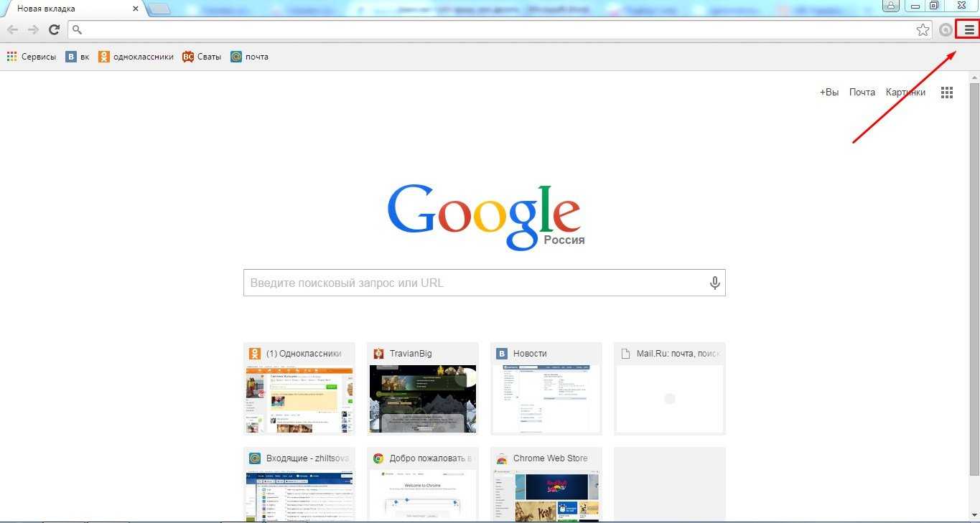Go back to previous page

12,29
